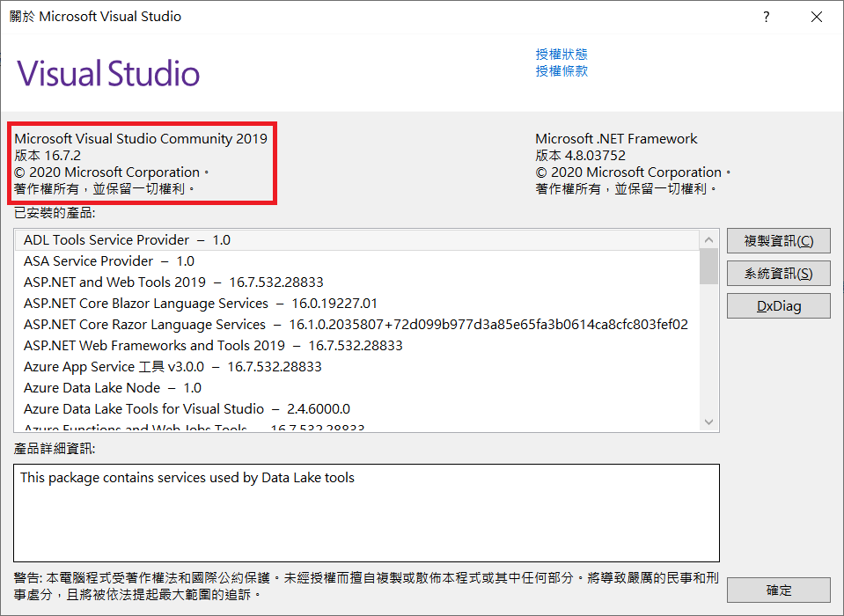Select ASP.NET Core Blazor Language Services row

(356, 304)
